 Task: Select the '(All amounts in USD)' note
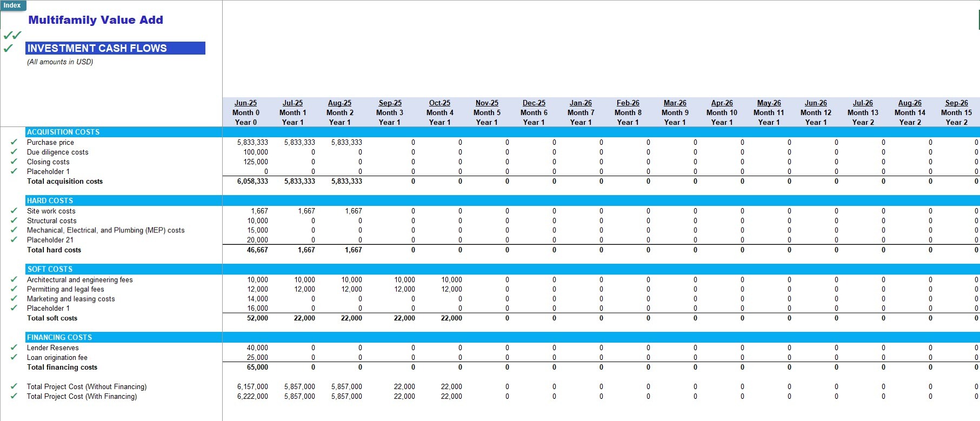[x=60, y=62]
